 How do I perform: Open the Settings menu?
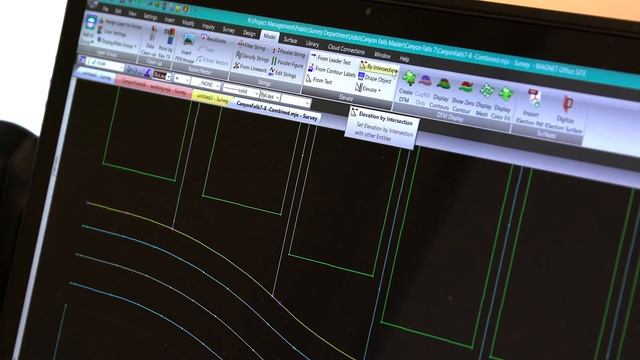150,17
